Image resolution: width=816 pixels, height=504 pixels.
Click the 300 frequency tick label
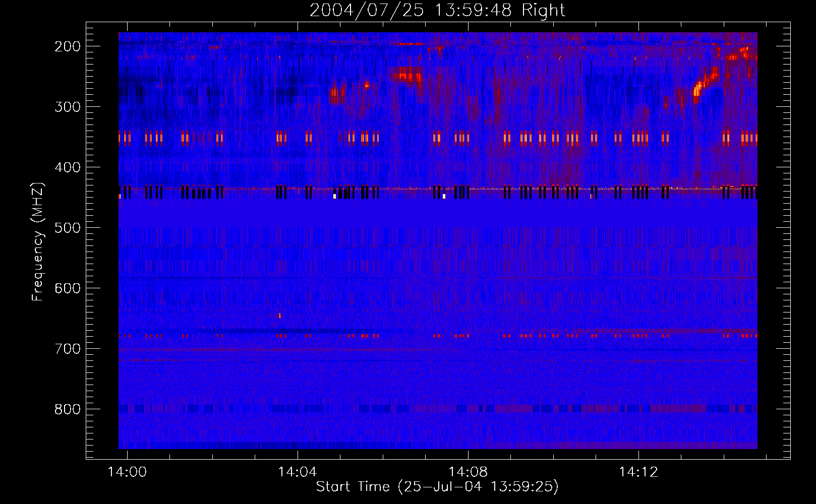68,107
